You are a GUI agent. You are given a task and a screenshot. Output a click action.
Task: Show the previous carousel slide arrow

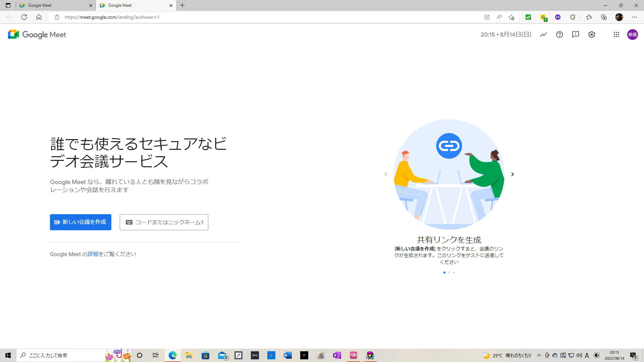click(x=386, y=174)
